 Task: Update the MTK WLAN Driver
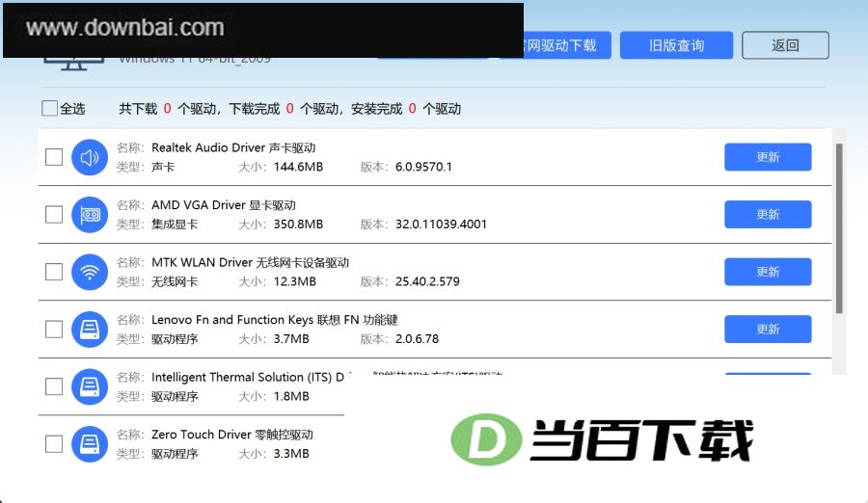pyautogui.click(x=768, y=272)
